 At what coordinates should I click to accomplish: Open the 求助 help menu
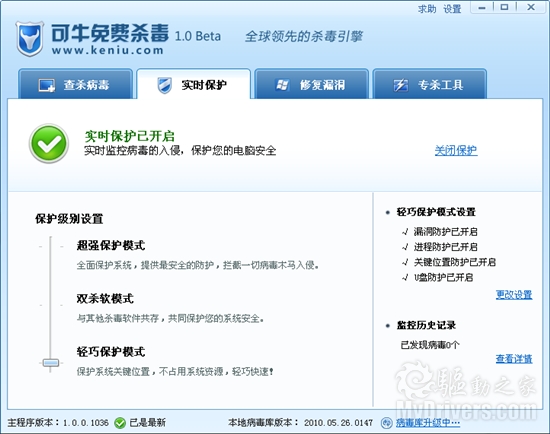pyautogui.click(x=427, y=9)
